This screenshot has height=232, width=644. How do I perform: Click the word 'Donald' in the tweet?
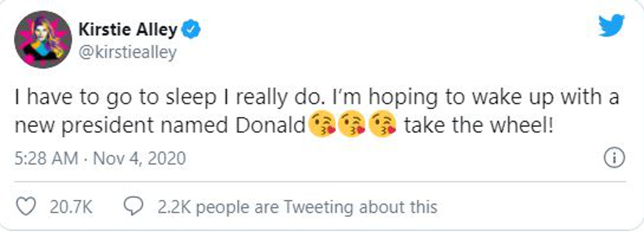[x=270, y=125]
